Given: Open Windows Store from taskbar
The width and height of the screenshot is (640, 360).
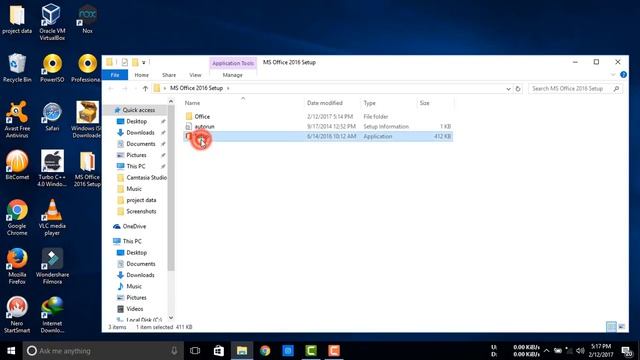Looking at the screenshot, I should (218, 351).
